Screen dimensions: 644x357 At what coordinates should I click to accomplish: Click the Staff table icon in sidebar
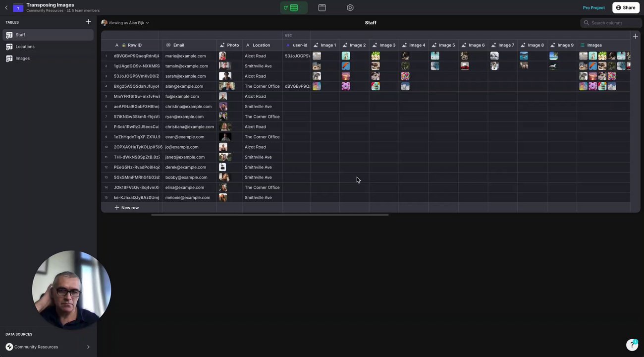point(9,35)
